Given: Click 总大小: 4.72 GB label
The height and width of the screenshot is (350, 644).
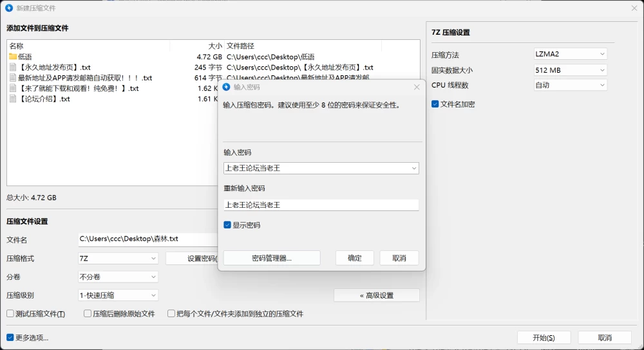Looking at the screenshot, I should [31, 198].
